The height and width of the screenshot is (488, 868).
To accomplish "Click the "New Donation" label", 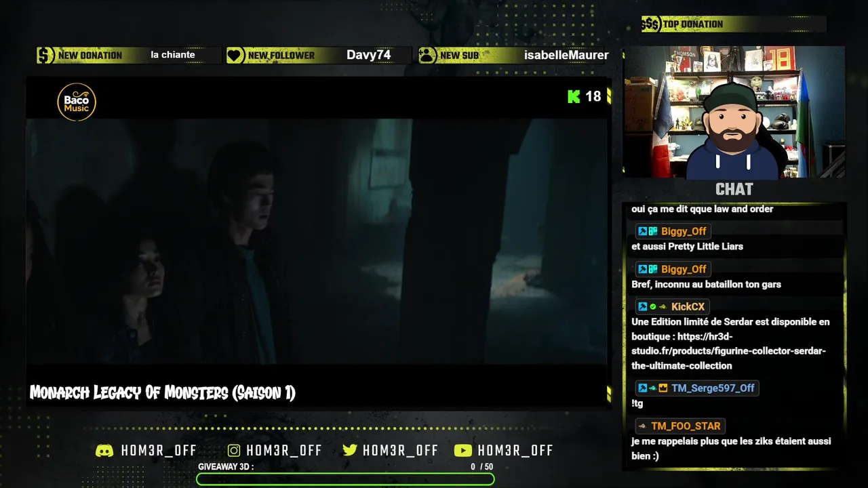I will [90, 56].
